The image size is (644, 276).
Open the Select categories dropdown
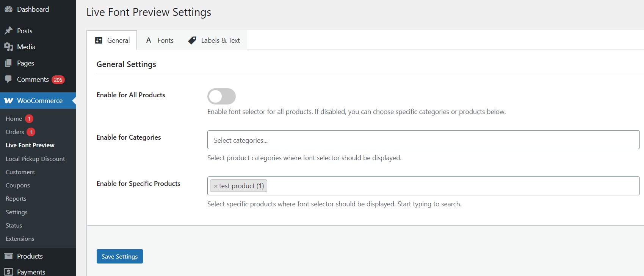(x=423, y=140)
